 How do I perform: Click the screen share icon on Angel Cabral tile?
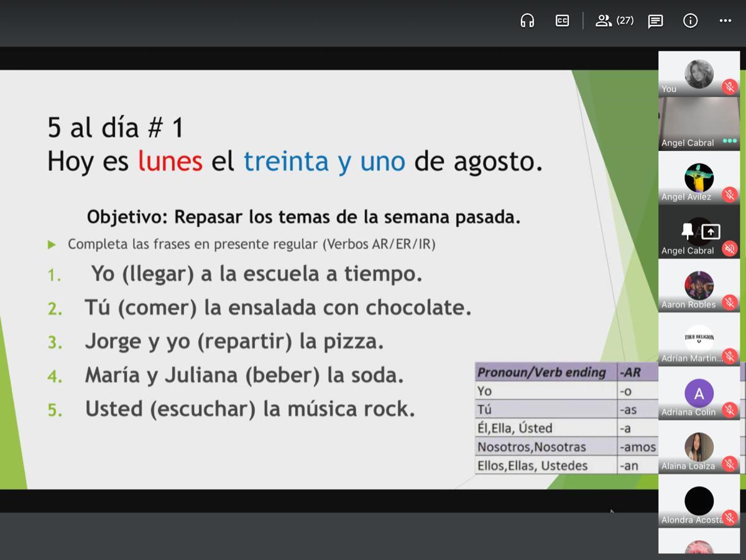711,232
